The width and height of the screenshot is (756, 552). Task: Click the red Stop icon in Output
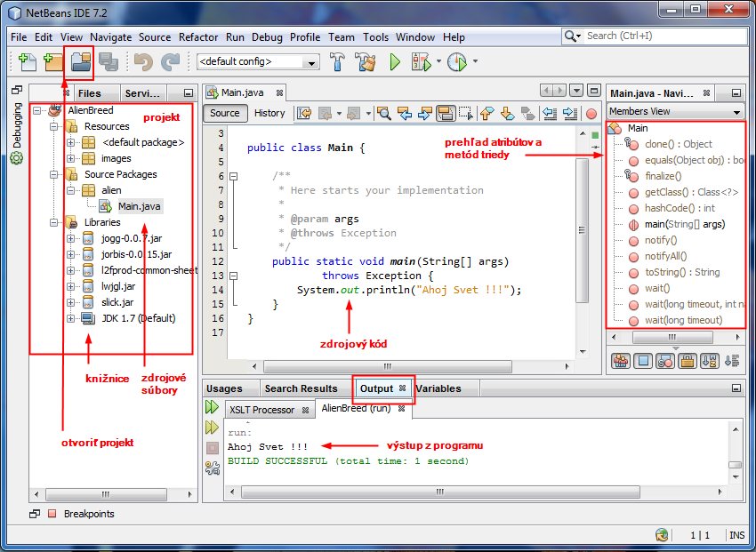213,448
